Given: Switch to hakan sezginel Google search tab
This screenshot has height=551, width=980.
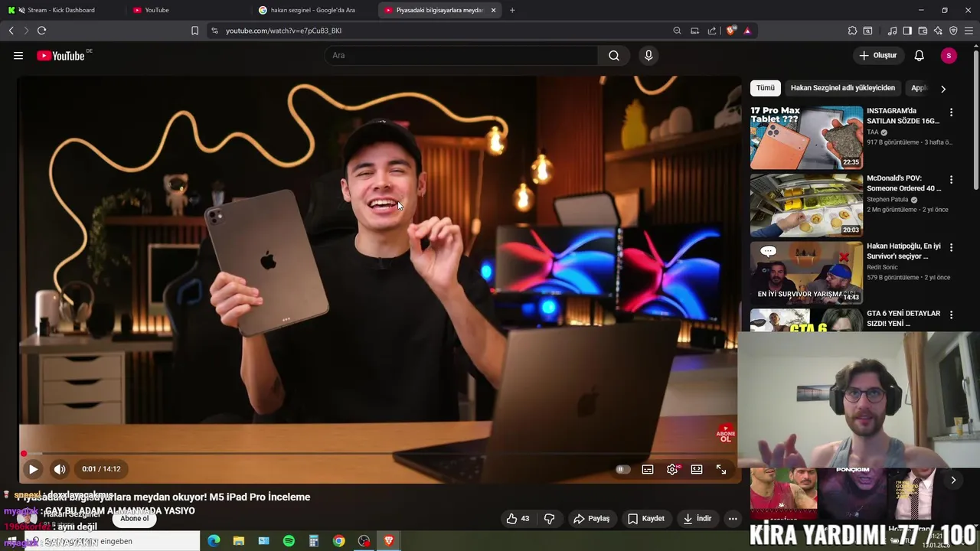Looking at the screenshot, I should 312,10.
